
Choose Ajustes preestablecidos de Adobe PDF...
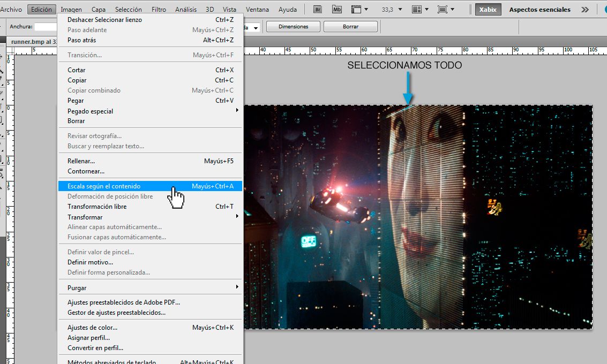click(x=150, y=302)
